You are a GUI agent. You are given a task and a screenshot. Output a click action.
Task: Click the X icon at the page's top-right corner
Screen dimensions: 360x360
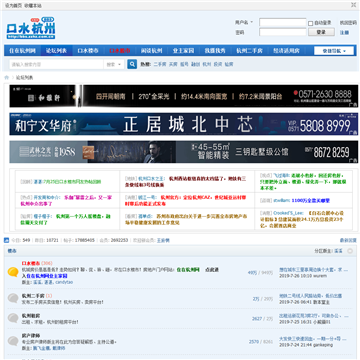353,5
